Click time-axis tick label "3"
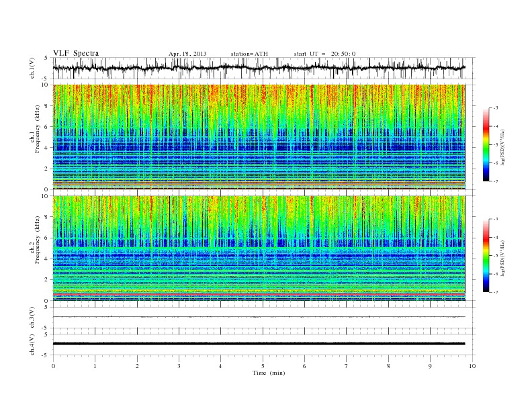This screenshot has width=532, height=411. [179, 366]
